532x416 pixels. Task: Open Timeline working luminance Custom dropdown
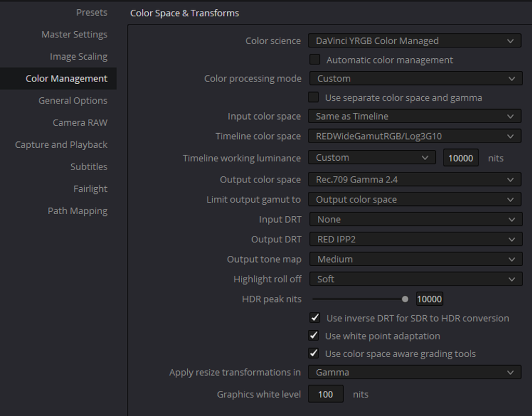[x=372, y=158]
